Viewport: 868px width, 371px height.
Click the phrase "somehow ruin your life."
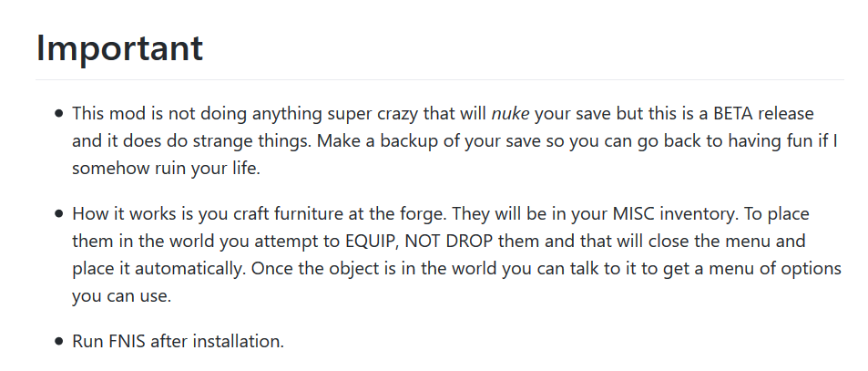(166, 170)
